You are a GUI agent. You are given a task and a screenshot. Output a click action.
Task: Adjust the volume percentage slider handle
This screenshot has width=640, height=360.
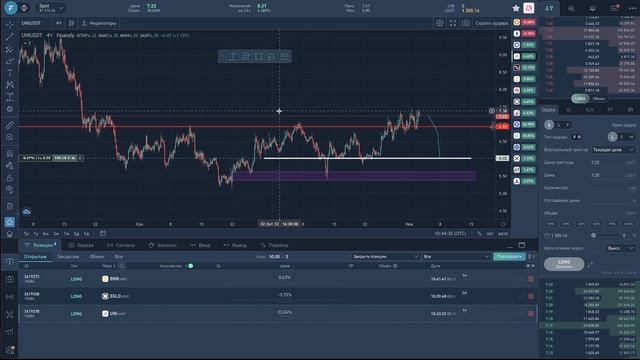[593, 236]
